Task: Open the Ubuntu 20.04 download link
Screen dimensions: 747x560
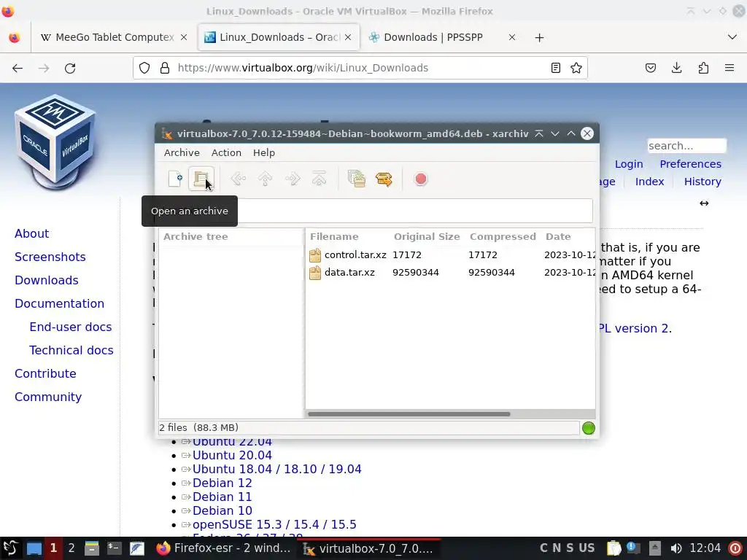Action: tap(232, 456)
